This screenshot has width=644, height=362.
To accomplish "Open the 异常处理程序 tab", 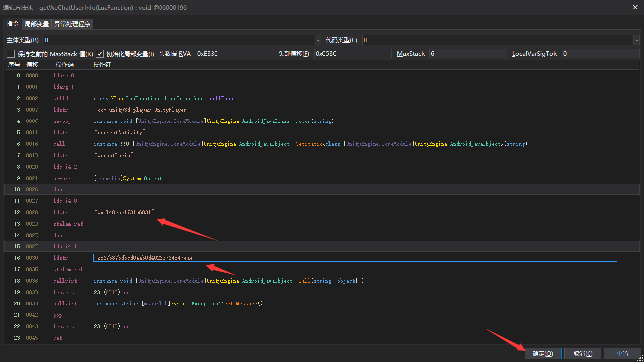I will pyautogui.click(x=72, y=24).
